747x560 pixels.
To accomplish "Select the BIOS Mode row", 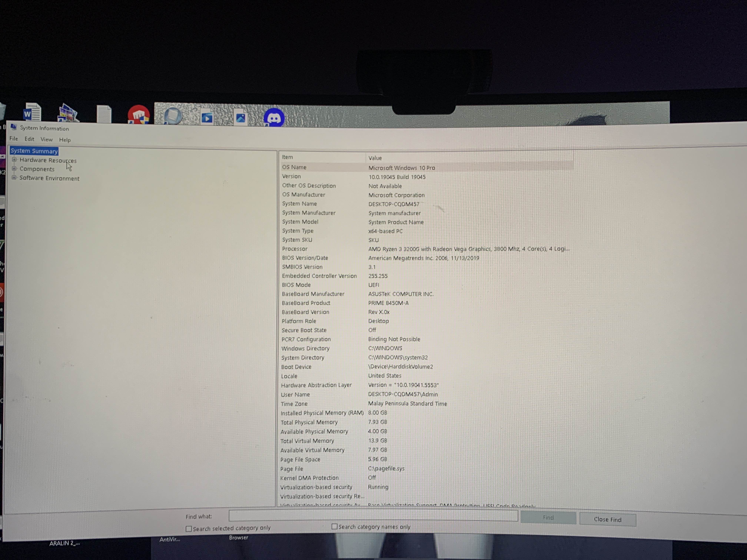I will click(427, 285).
